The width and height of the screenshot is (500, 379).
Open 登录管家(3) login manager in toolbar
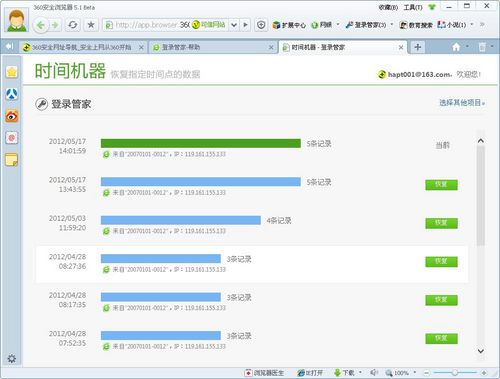coord(366,25)
